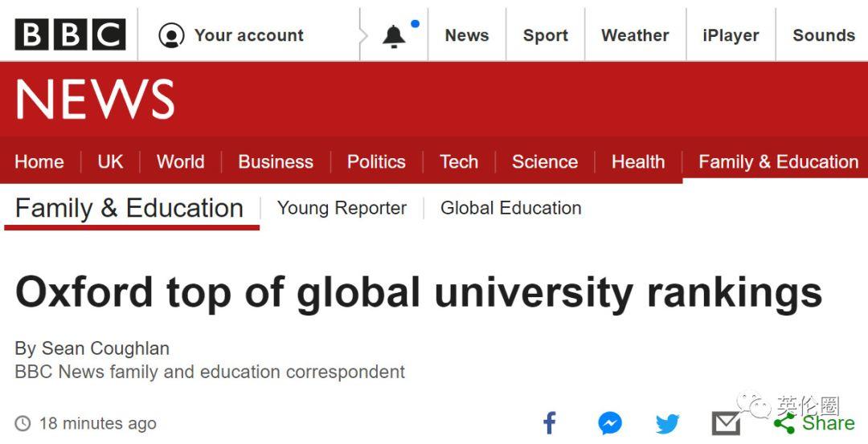Open Young Reporter link
The image size is (868, 444).
342,208
